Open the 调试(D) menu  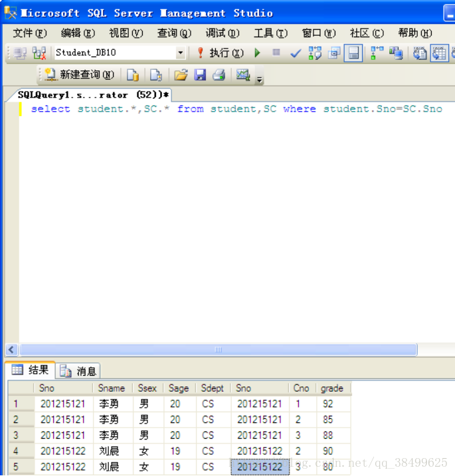click(x=223, y=33)
